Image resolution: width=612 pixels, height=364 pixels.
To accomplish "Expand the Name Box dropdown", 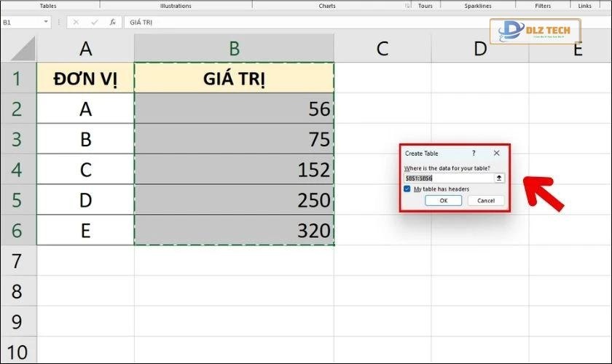I will click(x=46, y=23).
